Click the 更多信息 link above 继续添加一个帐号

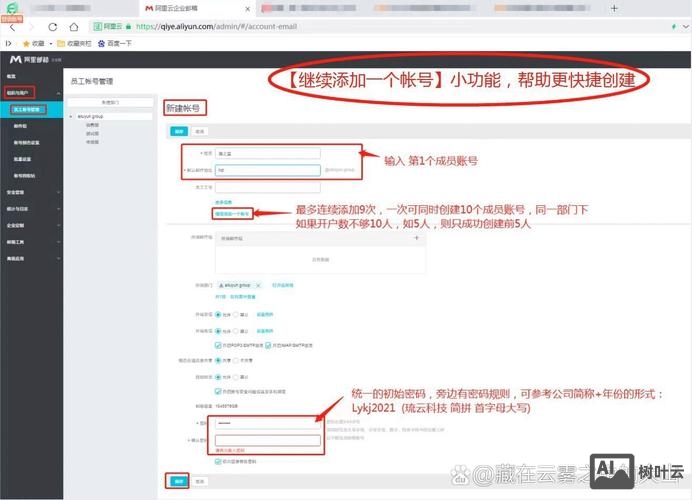(223, 202)
